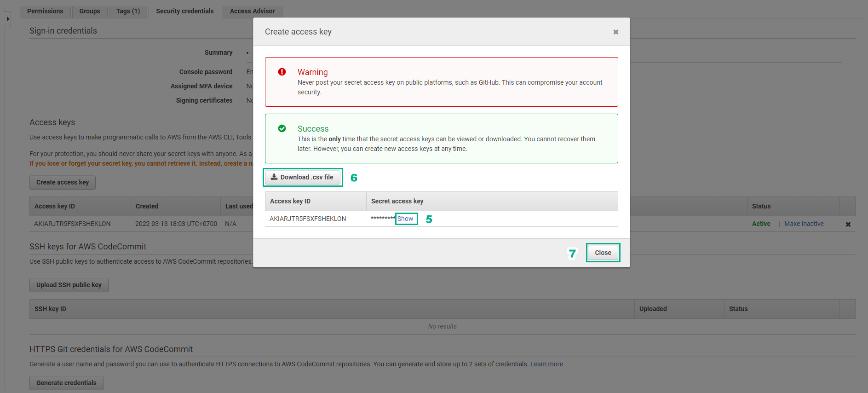Close the Create access key dialog with X
Image resolution: width=868 pixels, height=393 pixels.
pyautogui.click(x=615, y=32)
